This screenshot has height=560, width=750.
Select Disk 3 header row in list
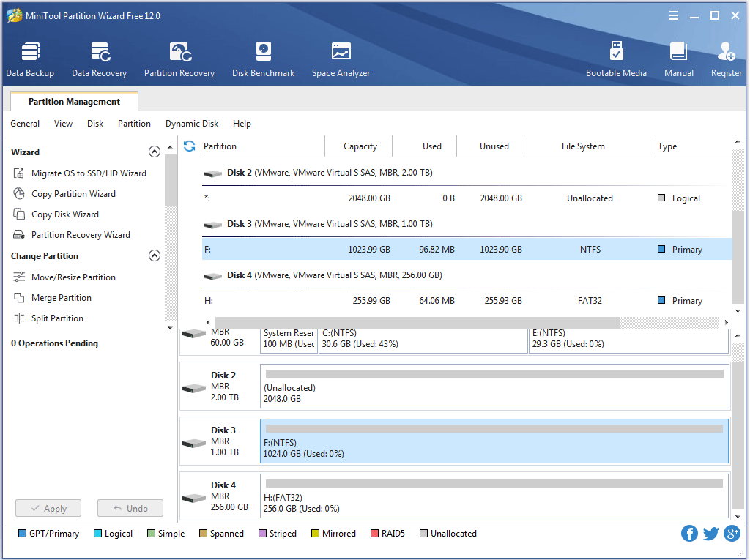[x=467, y=224]
